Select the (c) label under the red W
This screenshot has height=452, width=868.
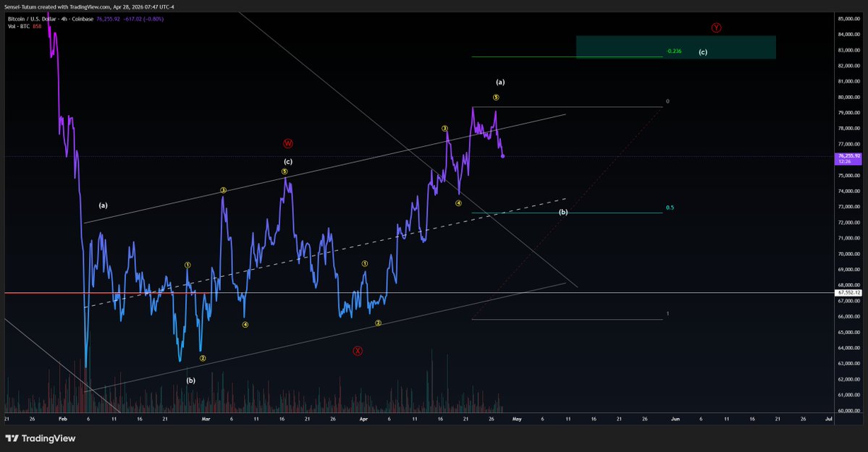point(288,161)
